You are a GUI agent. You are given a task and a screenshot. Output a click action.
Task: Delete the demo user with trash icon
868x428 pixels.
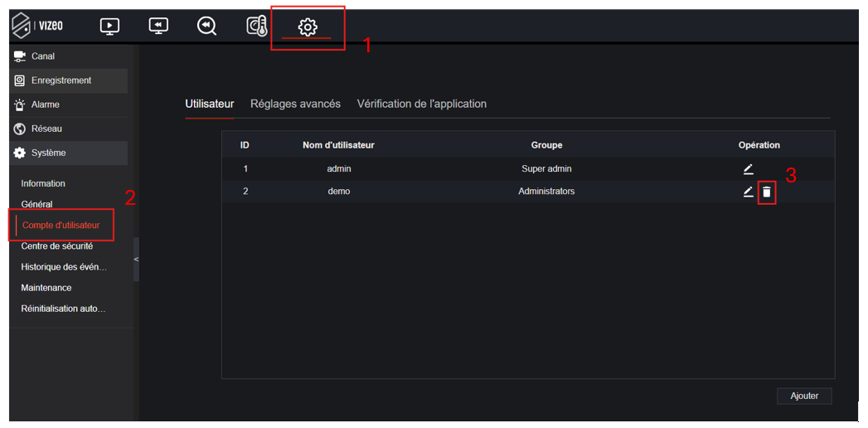coord(767,192)
